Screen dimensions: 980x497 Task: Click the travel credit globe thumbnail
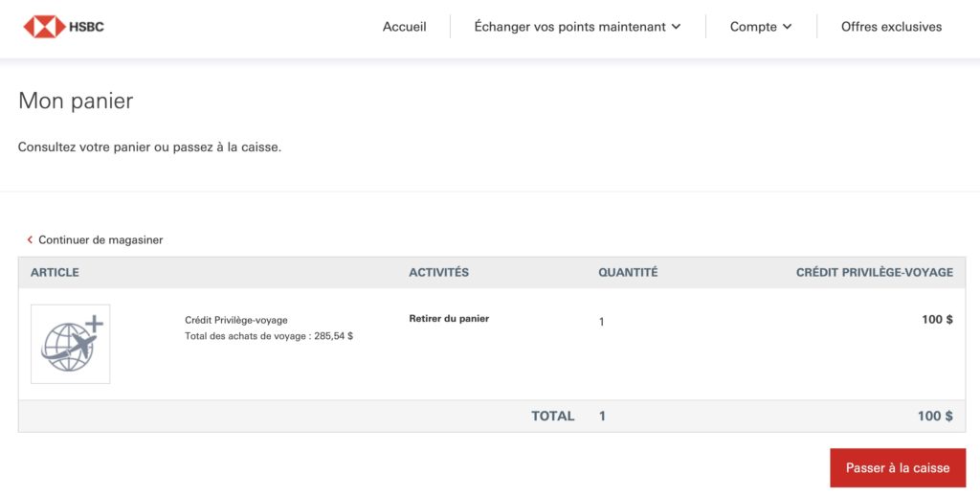[71, 344]
